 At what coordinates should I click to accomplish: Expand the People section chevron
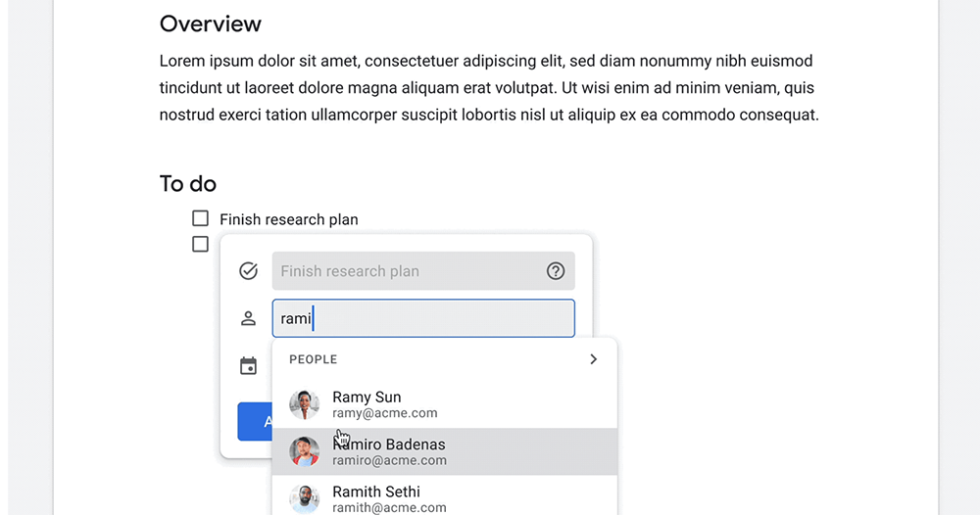(594, 359)
